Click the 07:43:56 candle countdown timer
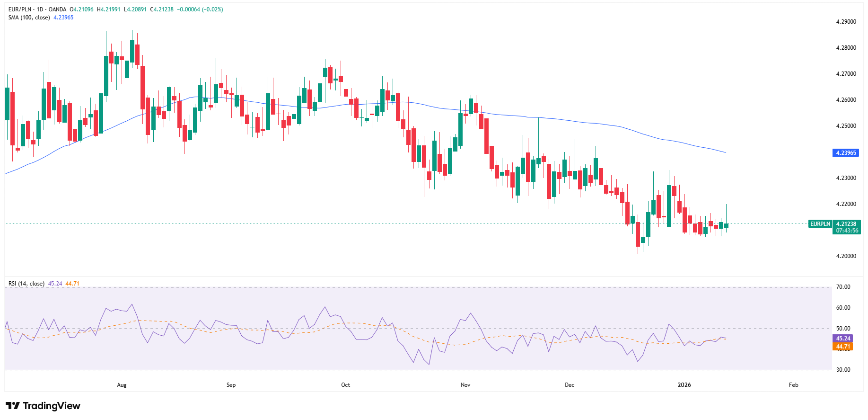The height and width of the screenshot is (420, 868). pyautogui.click(x=847, y=231)
